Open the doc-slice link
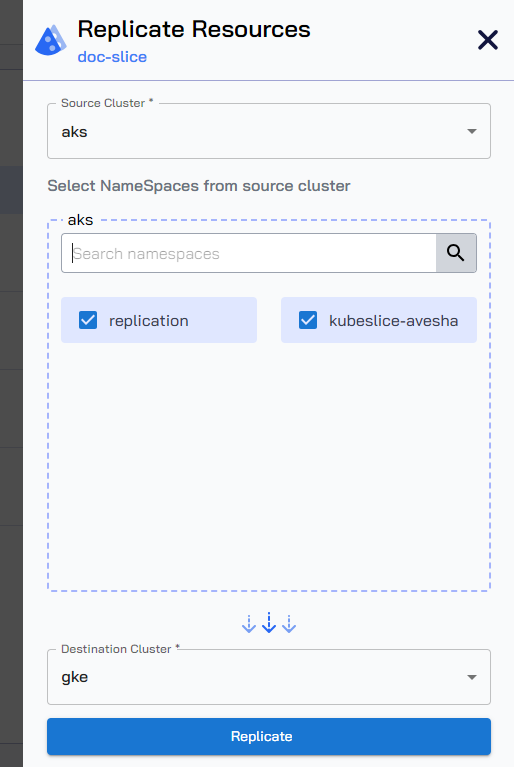This screenshot has width=514, height=767. pyautogui.click(x=112, y=57)
